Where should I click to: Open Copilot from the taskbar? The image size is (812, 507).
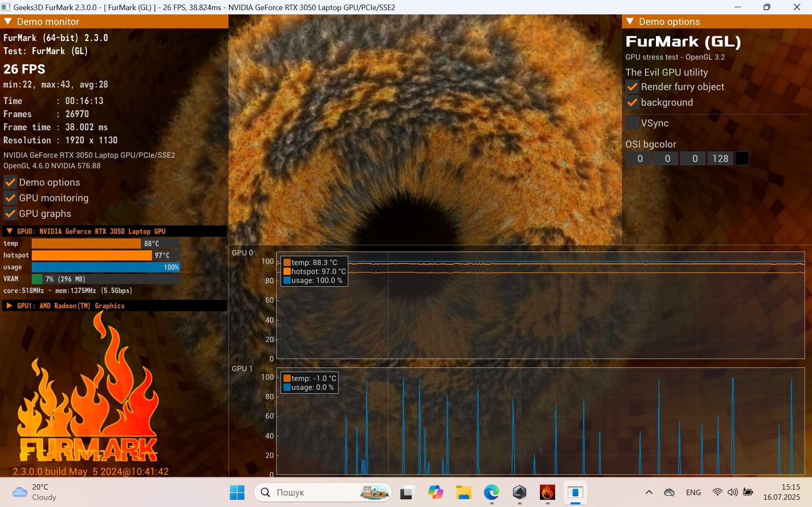pos(435,492)
